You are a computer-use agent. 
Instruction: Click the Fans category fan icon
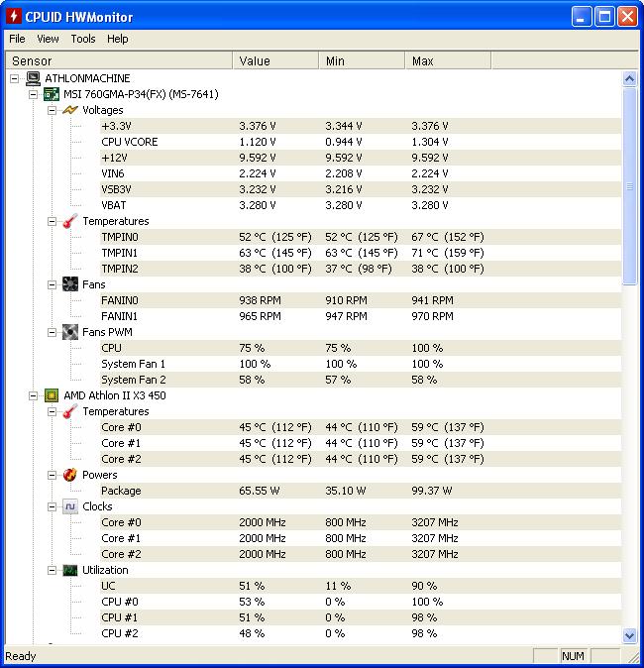70,284
